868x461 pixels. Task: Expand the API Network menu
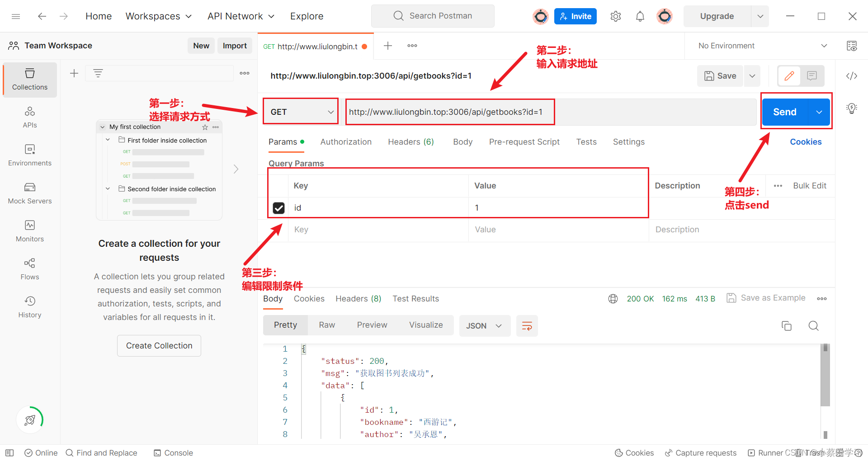pyautogui.click(x=241, y=16)
